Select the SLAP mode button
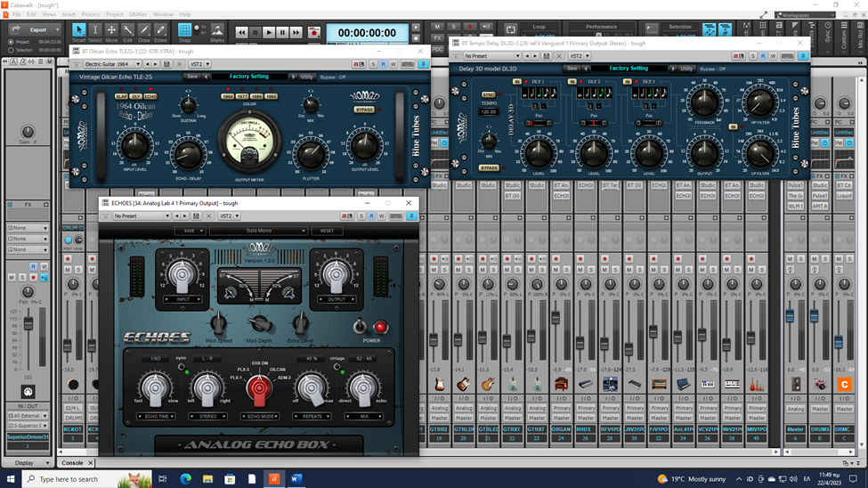Screen dimensions: 868x488 point(121,96)
